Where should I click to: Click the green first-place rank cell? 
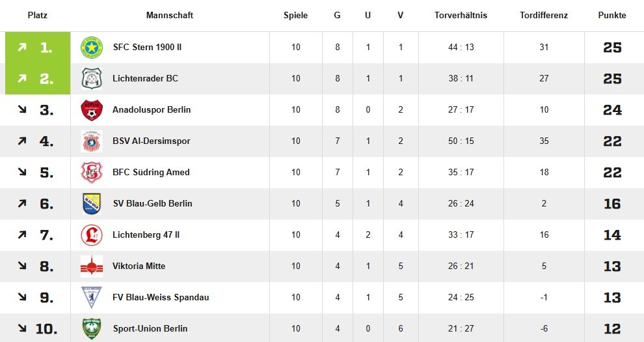click(37, 48)
